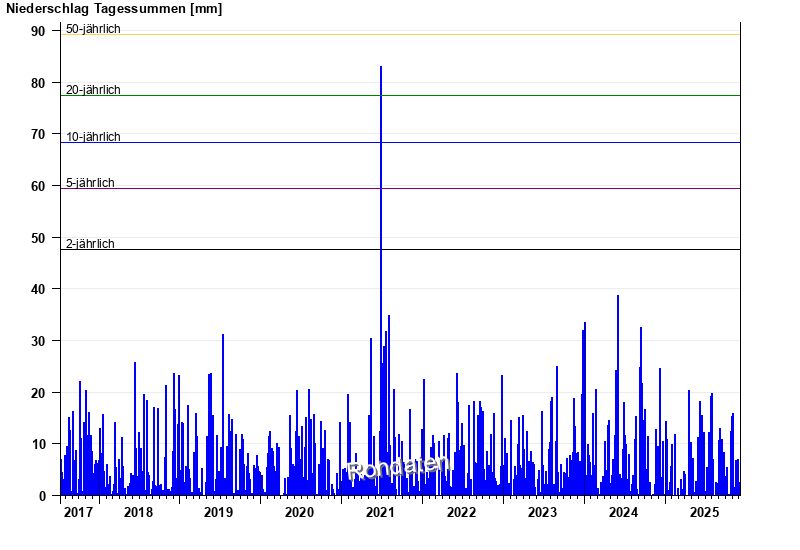Select the 2017 year label on x-axis
The width and height of the screenshot is (800, 550).
(78, 513)
